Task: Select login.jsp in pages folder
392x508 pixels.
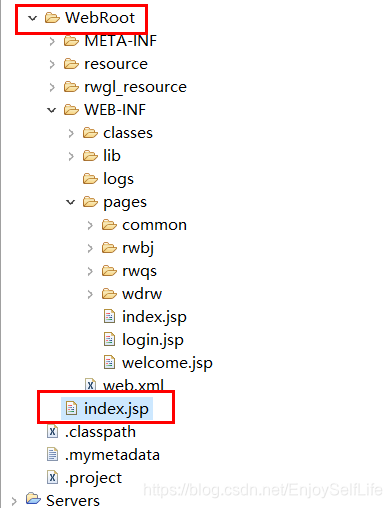Action: click(x=153, y=340)
